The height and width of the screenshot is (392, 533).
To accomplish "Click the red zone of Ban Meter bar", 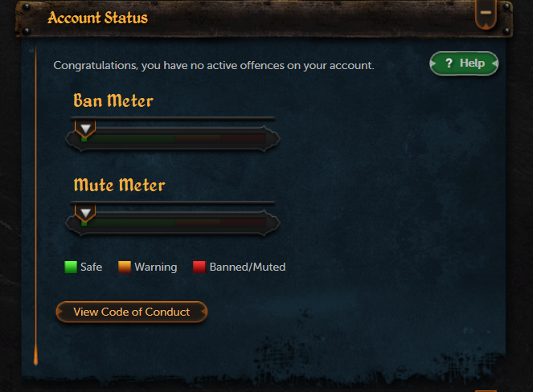I will click(x=243, y=138).
